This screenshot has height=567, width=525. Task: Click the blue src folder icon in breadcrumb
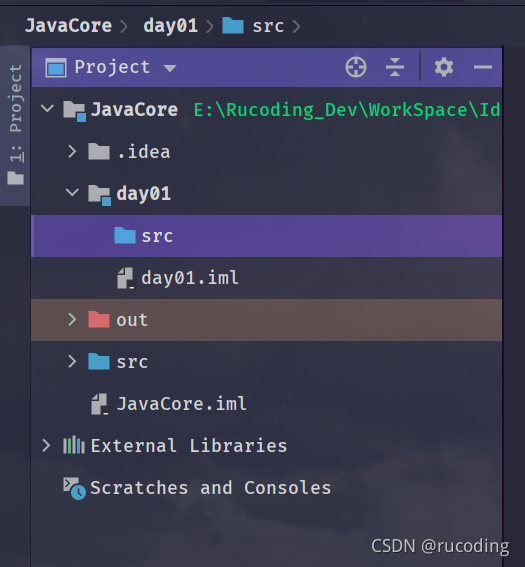pos(232,26)
